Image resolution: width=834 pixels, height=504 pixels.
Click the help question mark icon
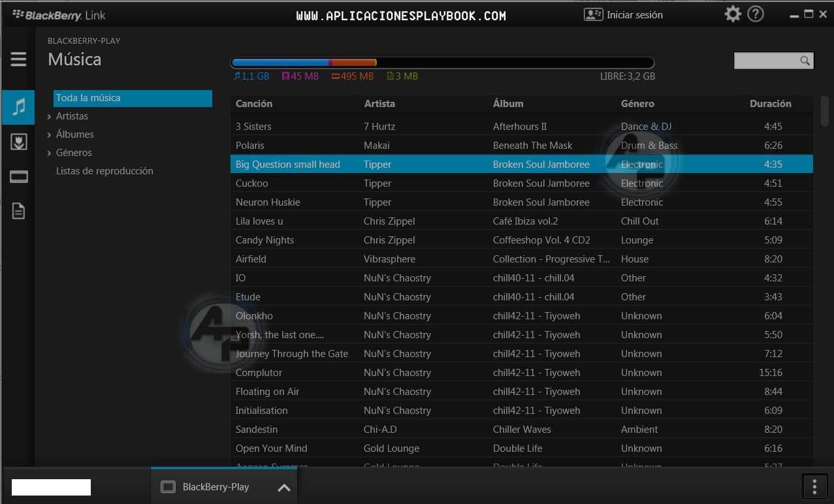point(756,14)
